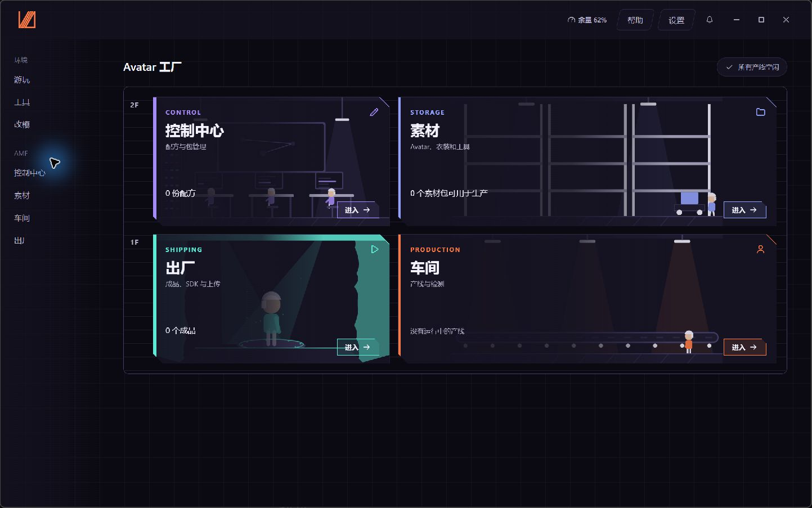Click the 所有产线空闲 status pill
Screen dimensions: 812x508
752,67
